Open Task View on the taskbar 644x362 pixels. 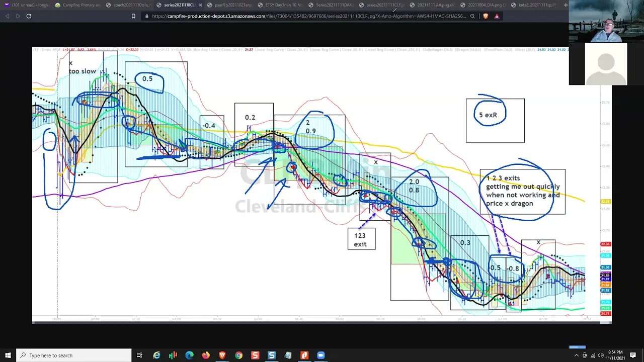coord(139,355)
